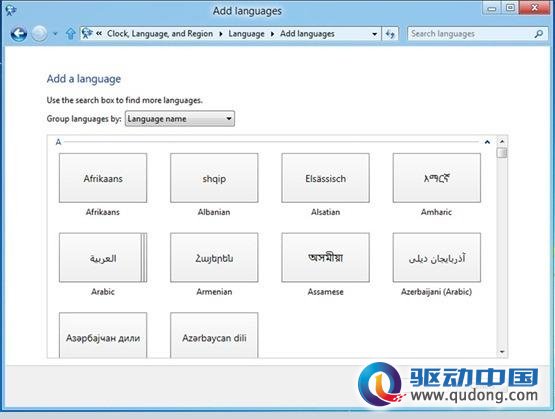Viewport: 555px width, 419px height.
Task: Go up one folder level
Action: coord(70,34)
